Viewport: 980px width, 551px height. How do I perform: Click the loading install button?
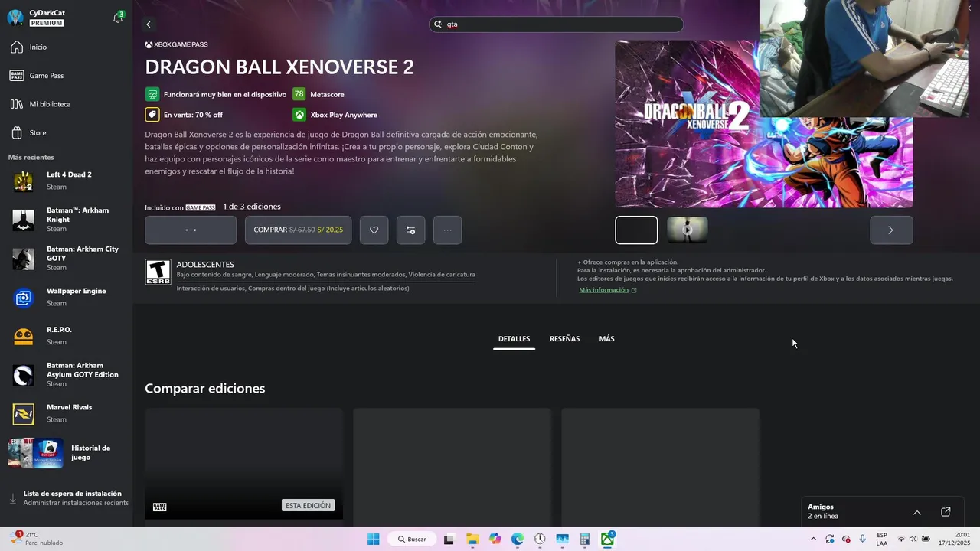(x=191, y=230)
